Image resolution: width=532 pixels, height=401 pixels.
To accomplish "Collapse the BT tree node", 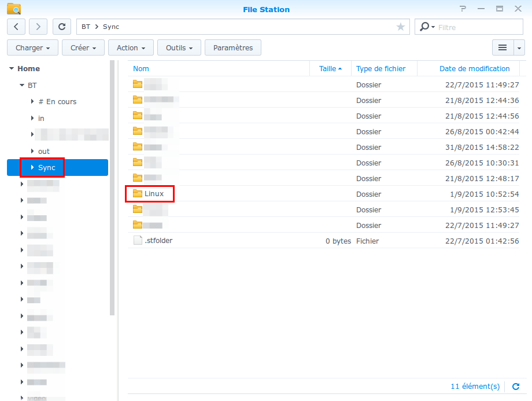I will [22, 85].
